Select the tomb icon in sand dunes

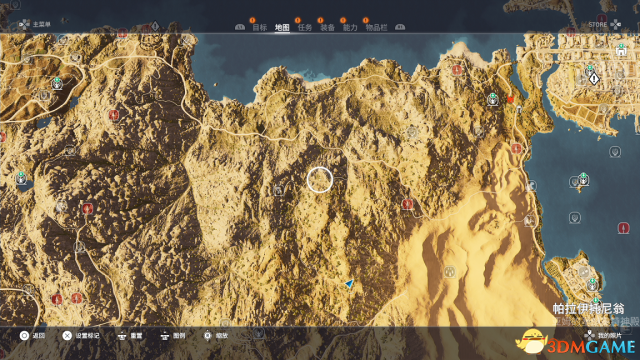pos(449,271)
